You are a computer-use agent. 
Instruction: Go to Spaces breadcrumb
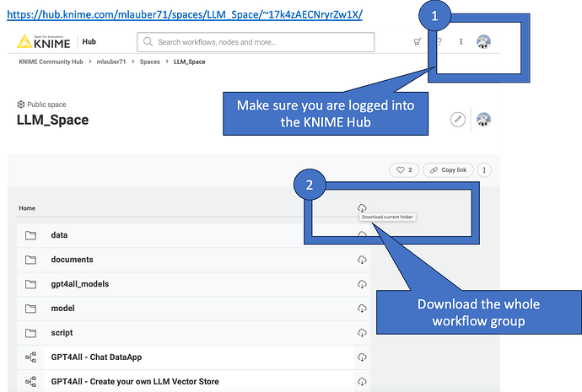point(149,62)
